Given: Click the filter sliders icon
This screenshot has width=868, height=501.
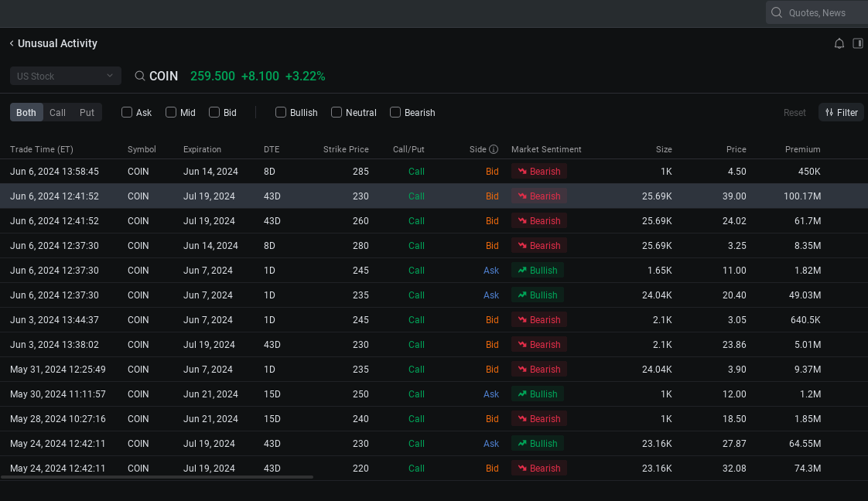Looking at the screenshot, I should coord(829,112).
